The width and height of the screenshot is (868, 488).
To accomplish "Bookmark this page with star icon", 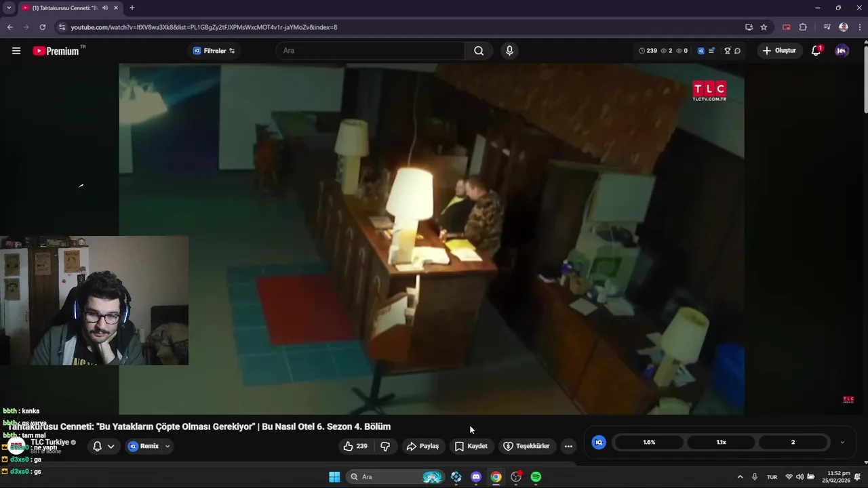I will pos(764,27).
